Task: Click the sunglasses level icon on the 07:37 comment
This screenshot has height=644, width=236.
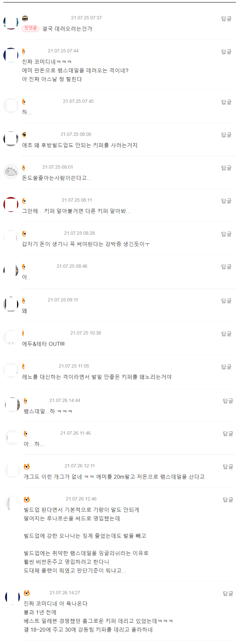Action: 25,18
